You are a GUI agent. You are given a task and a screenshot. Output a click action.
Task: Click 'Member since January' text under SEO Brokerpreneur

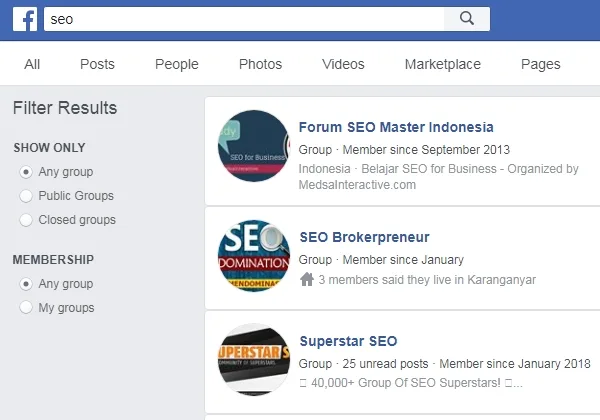403,260
